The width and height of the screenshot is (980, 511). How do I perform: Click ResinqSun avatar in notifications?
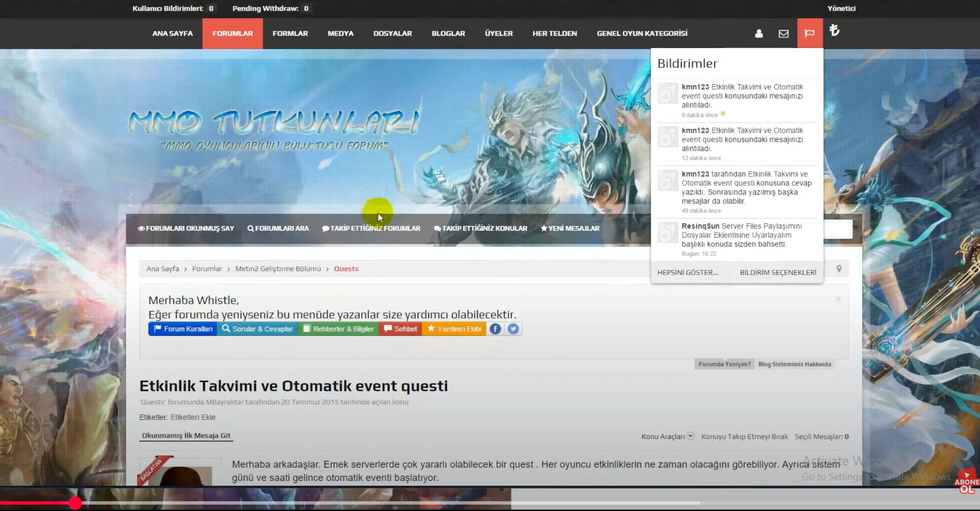[x=668, y=232]
